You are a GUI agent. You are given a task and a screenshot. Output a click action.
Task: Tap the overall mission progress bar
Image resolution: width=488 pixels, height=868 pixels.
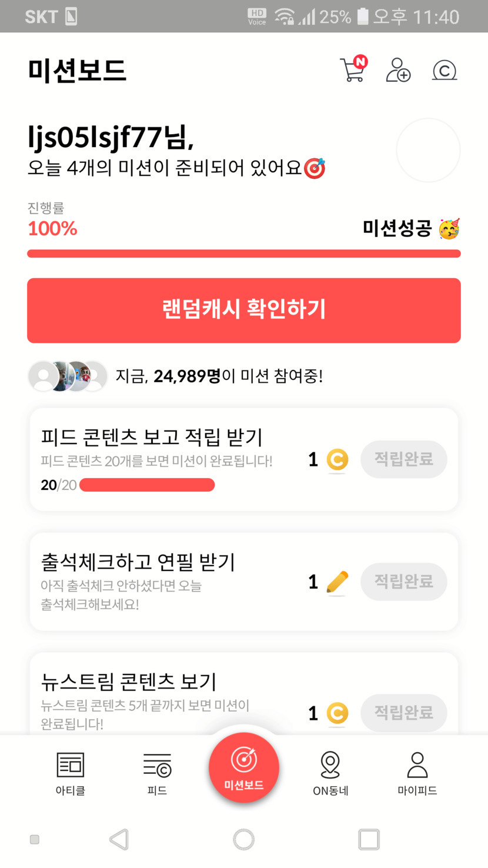tap(243, 254)
